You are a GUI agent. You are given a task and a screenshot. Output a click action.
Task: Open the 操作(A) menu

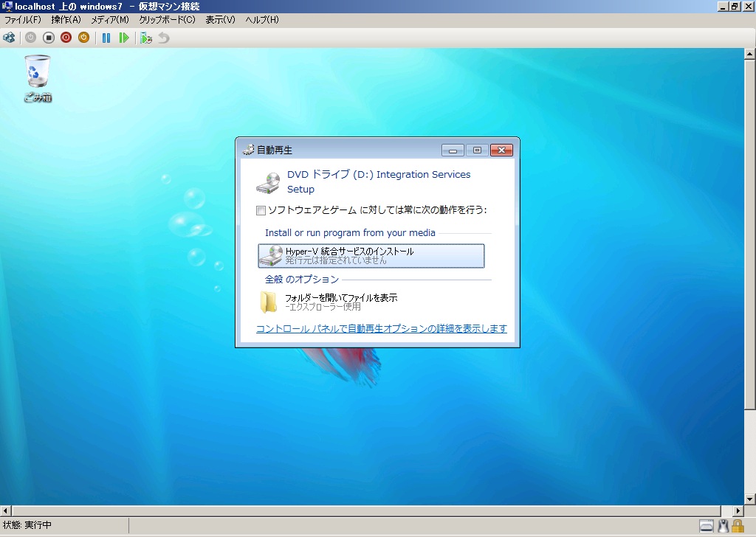(66, 20)
